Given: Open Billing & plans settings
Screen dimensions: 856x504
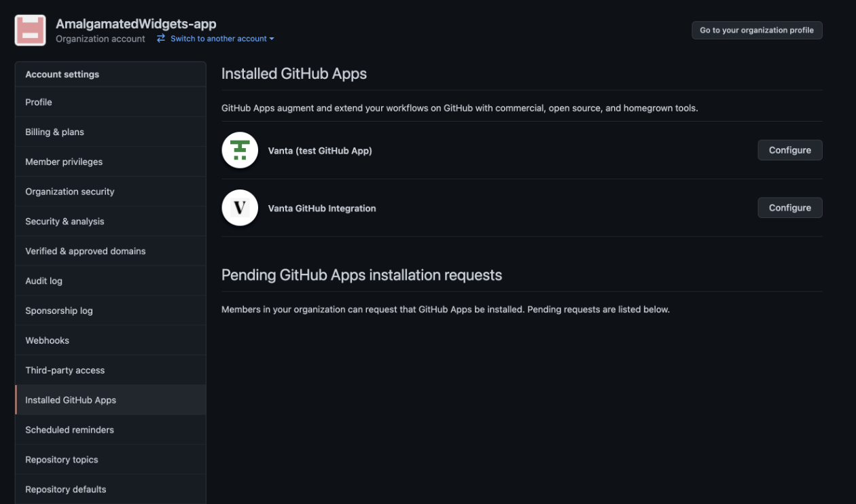Looking at the screenshot, I should pos(110,132).
